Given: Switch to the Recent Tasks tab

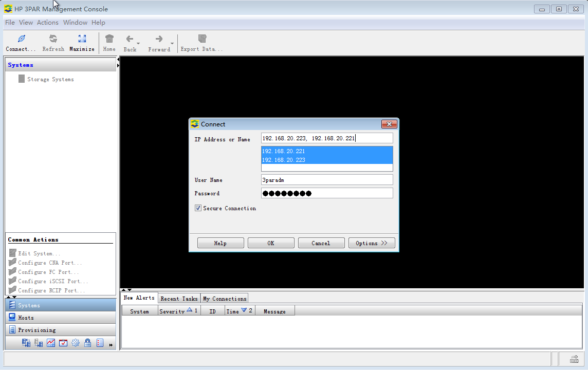Looking at the screenshot, I should tap(179, 299).
